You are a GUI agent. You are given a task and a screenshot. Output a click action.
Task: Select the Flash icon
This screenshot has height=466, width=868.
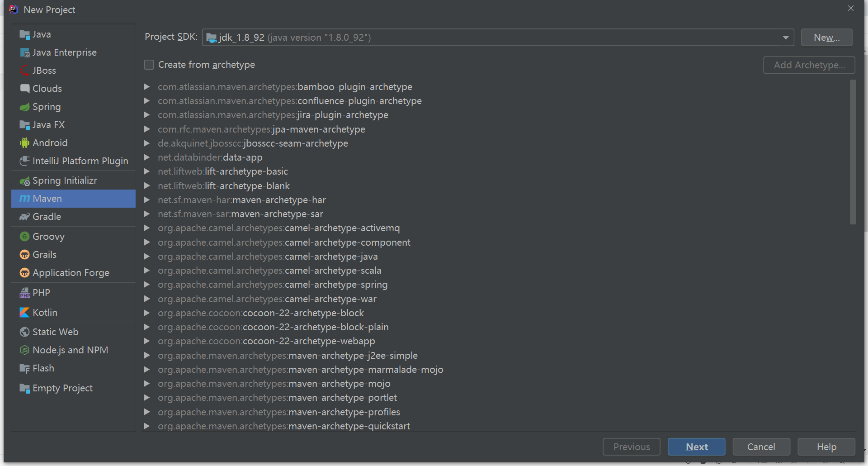25,368
